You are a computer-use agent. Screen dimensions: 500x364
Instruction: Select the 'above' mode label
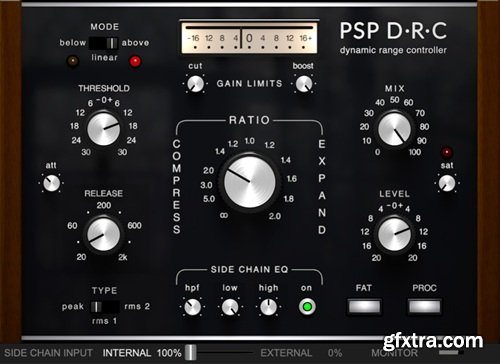point(135,43)
